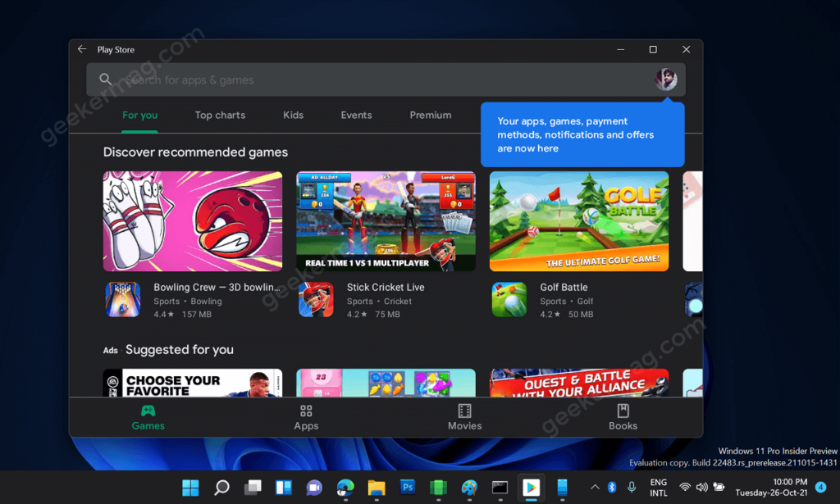Viewport: 840px width, 504px height.
Task: Click Golf Battle 'Sports • Golf' category text
Action: (567, 302)
